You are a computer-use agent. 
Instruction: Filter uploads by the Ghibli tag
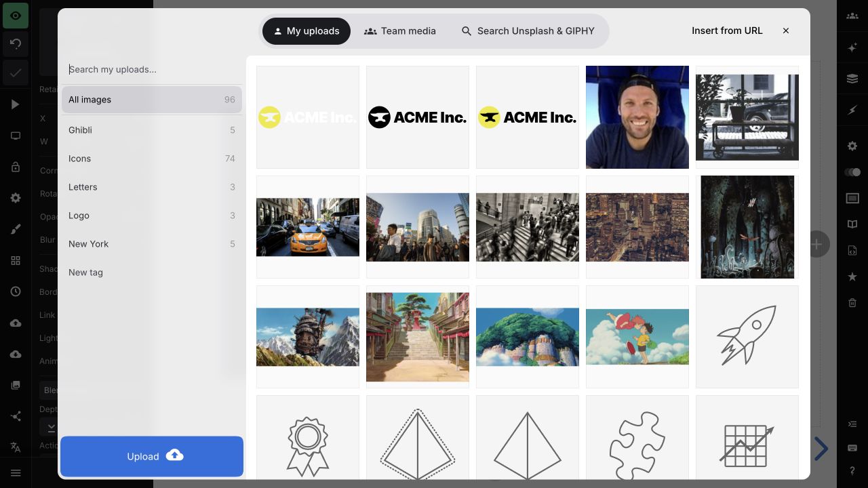point(152,130)
